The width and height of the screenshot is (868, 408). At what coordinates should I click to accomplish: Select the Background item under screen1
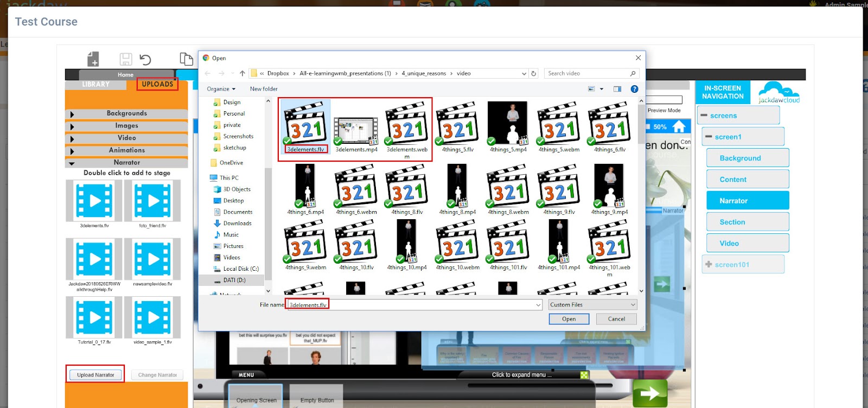748,158
